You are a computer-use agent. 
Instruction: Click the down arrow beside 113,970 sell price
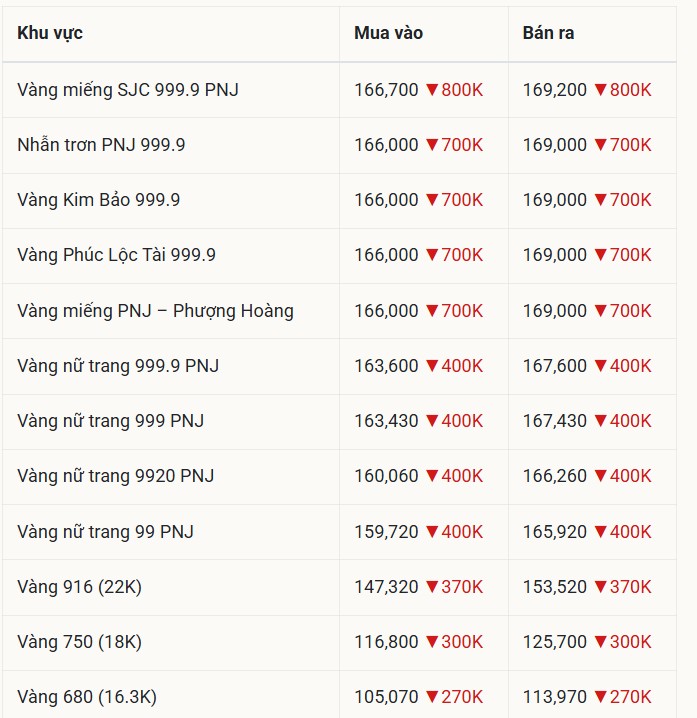coord(600,697)
